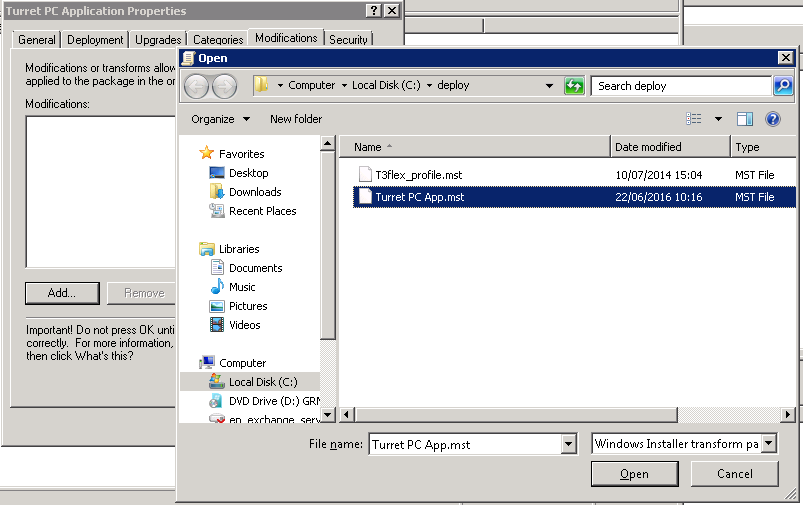The width and height of the screenshot is (803, 505).
Task: Click the navigation pane scroll down arrow
Action: pyautogui.click(x=328, y=414)
